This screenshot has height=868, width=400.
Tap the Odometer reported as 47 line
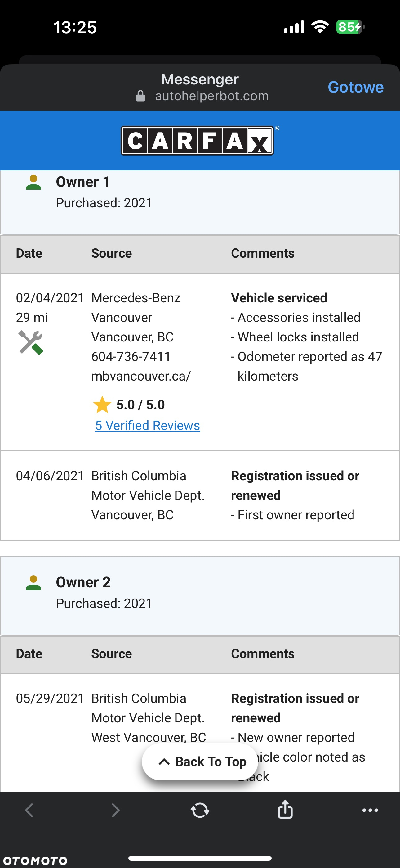point(307,356)
